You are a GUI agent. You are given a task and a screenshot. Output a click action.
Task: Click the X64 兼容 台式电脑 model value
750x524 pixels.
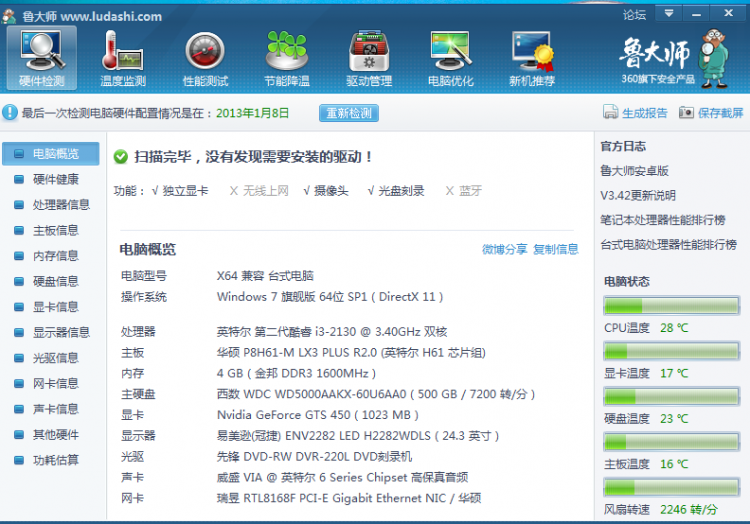point(265,275)
